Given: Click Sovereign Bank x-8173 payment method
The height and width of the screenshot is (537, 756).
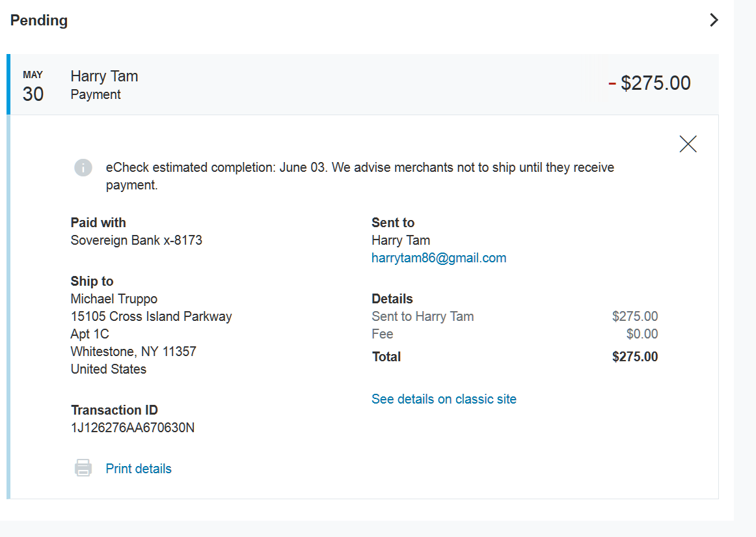Looking at the screenshot, I should (137, 240).
